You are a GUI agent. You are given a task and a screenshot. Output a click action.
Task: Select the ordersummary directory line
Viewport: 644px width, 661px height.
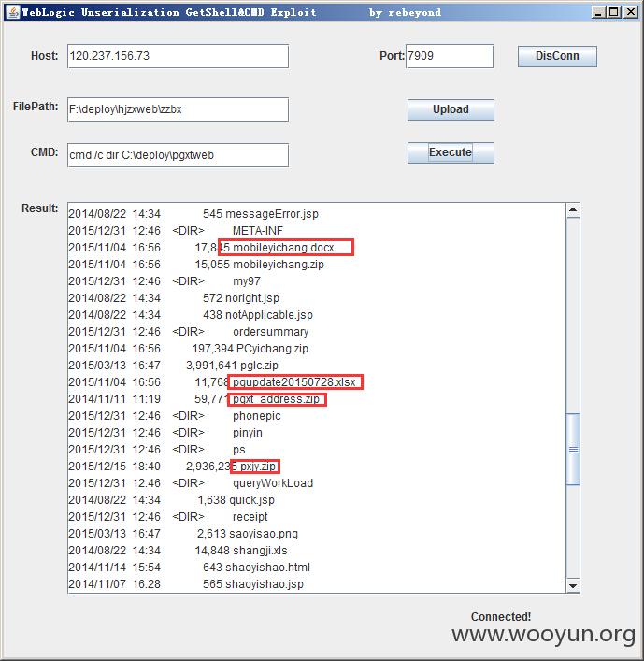click(189, 332)
